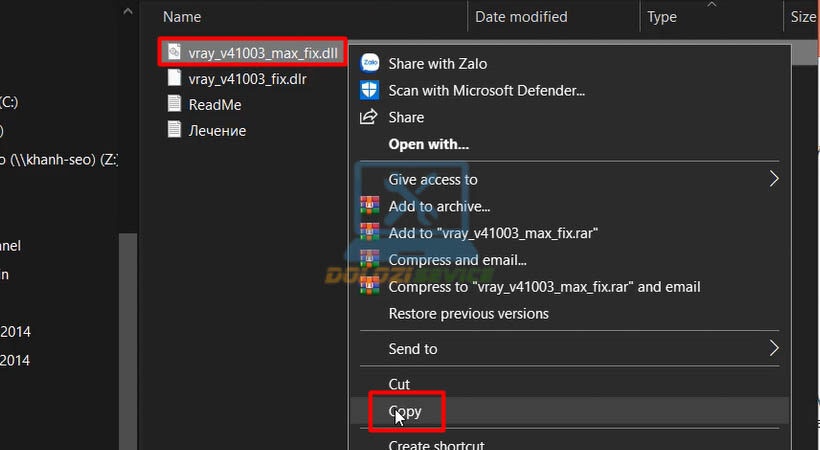820x450 pixels.
Task: Select the vray_v41003_fix.dlr file icon
Action: point(174,78)
